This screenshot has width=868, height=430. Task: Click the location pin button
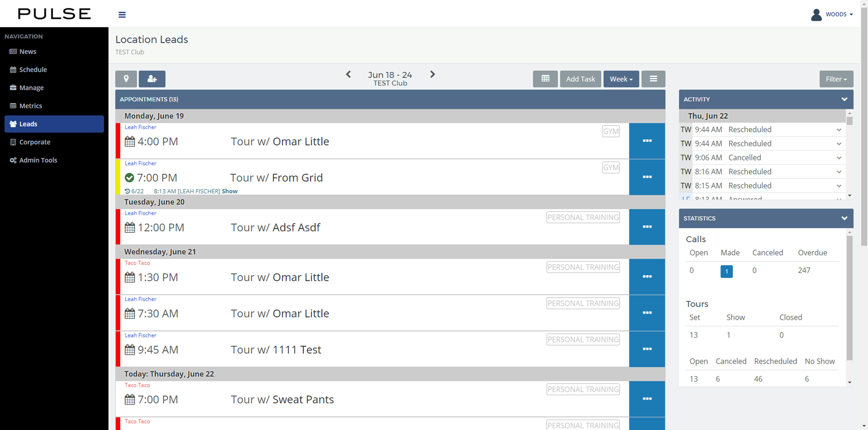[126, 79]
